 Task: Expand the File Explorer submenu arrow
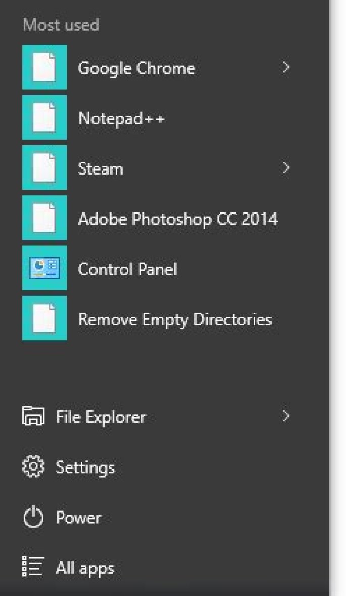(x=286, y=416)
